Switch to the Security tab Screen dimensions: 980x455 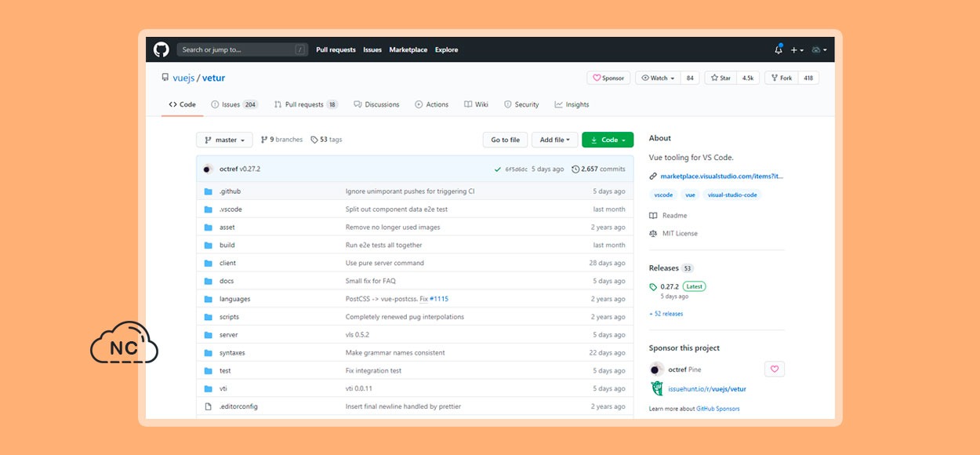(x=521, y=104)
